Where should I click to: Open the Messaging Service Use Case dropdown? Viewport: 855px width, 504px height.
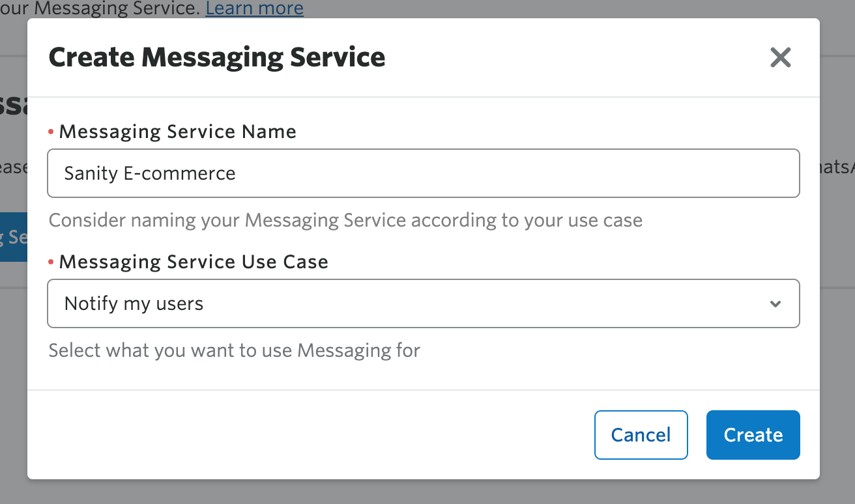click(x=424, y=303)
